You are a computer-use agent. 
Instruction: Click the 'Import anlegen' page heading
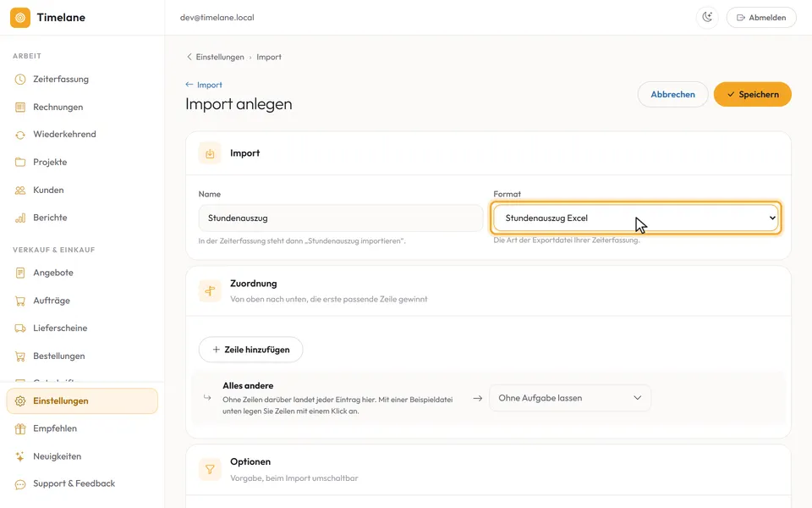click(x=239, y=104)
